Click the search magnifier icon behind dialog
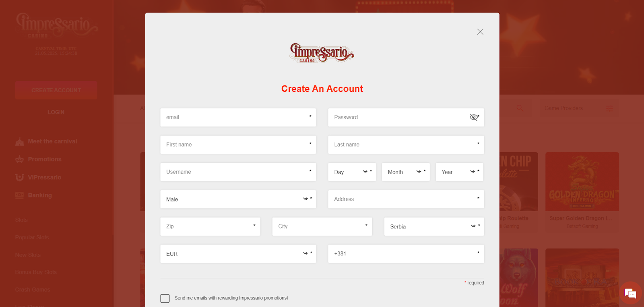 pyautogui.click(x=520, y=108)
